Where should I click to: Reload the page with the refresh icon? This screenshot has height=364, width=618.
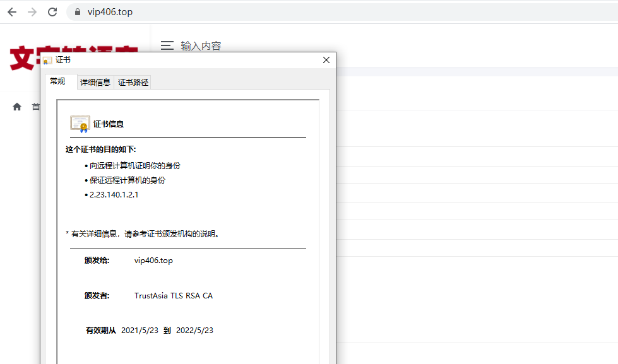52,11
